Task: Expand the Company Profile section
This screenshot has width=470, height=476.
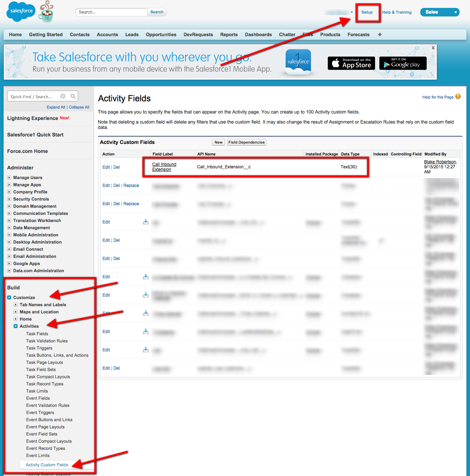Action: pos(9,192)
